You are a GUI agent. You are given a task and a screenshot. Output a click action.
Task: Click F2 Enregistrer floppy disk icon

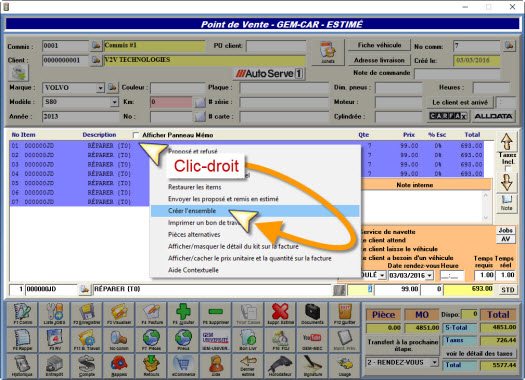click(x=86, y=314)
